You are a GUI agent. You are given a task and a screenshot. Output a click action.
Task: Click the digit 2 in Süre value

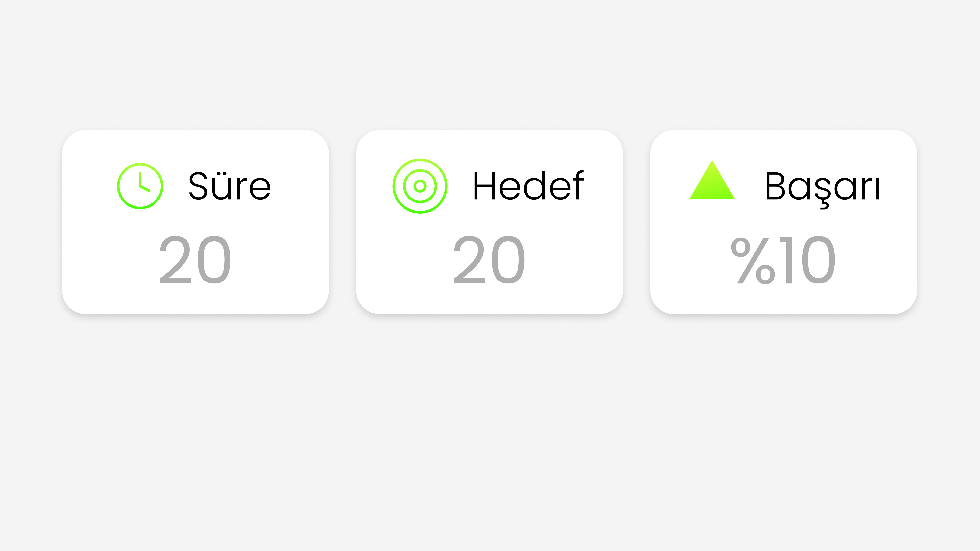tap(175, 260)
